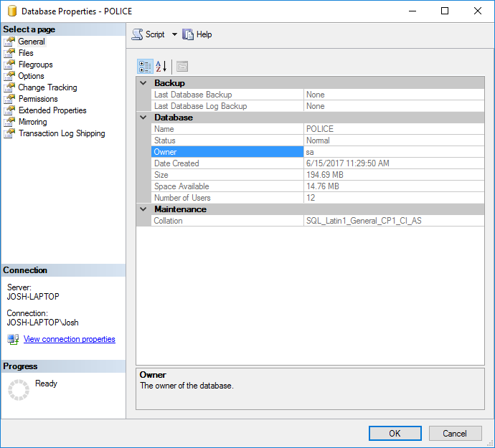Click the Help button label
Image resolution: width=495 pixels, height=448 pixels.
pyautogui.click(x=204, y=34)
